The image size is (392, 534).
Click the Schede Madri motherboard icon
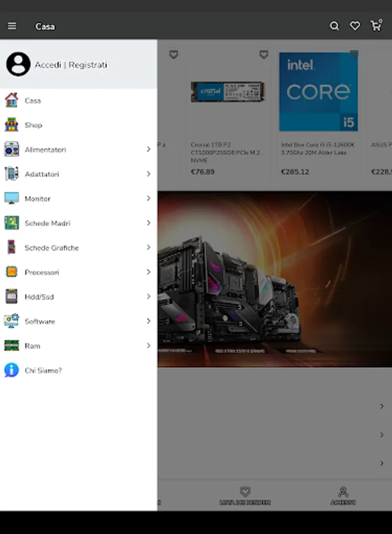coord(11,223)
